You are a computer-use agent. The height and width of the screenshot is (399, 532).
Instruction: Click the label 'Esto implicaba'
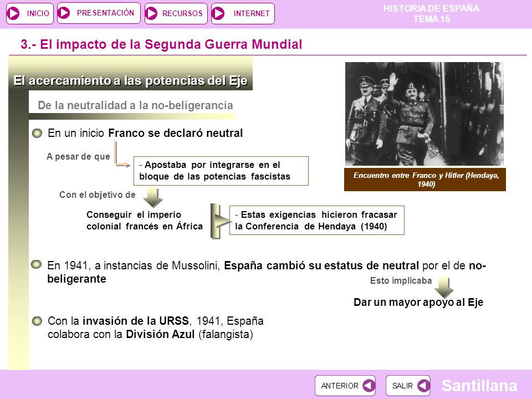(x=401, y=280)
